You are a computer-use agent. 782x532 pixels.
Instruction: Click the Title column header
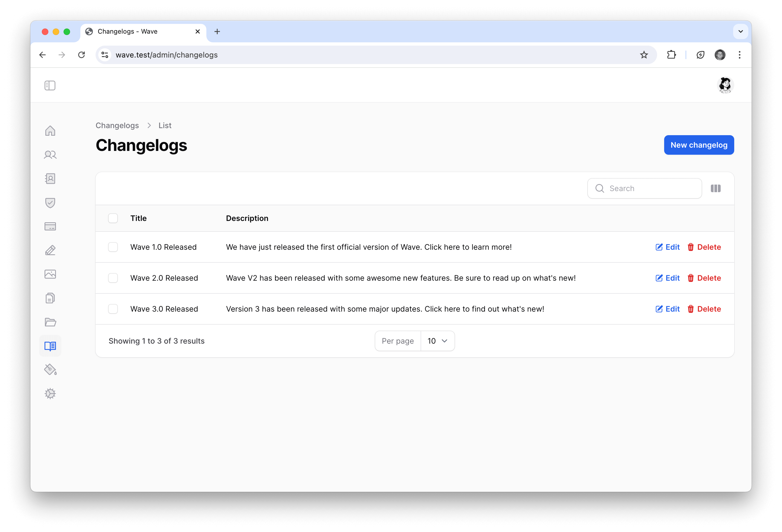138,218
